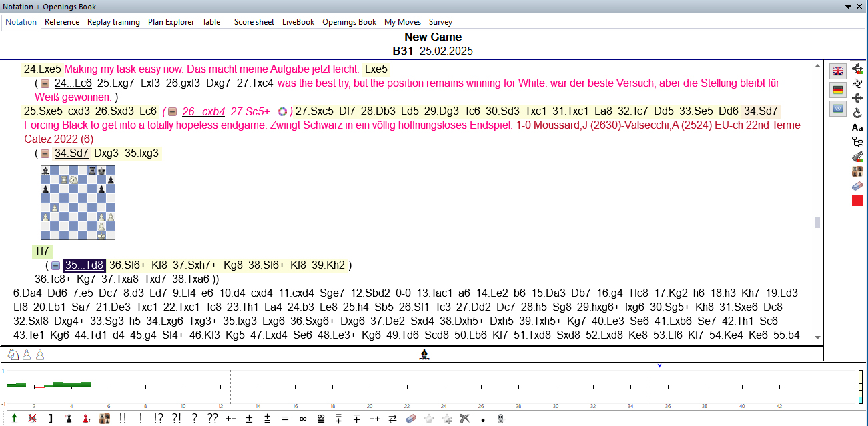Click the eraser icon in right sidebar
The height and width of the screenshot is (426, 868).
pyautogui.click(x=857, y=186)
